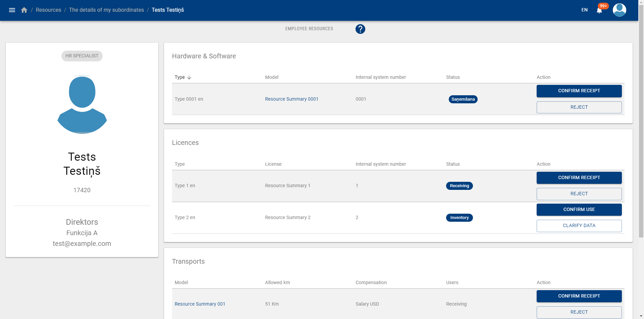Image resolution: width=644 pixels, height=319 pixels.
Task: Click the HR SPECIALIST chip
Action: coord(82,56)
